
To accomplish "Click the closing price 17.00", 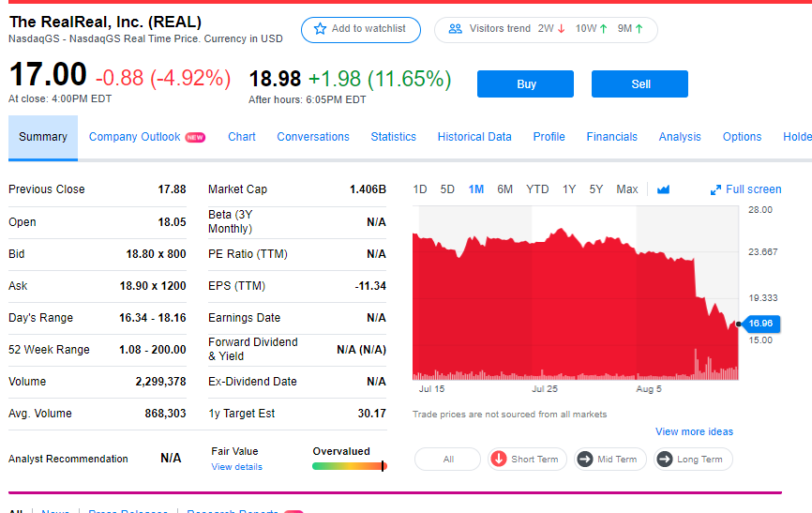I will (x=48, y=74).
